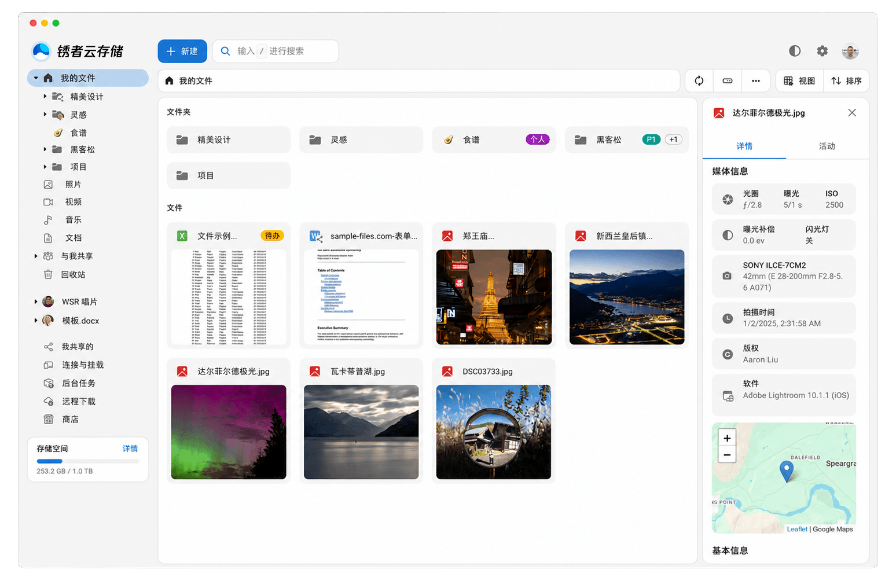Click the Excel icon on 文件示例 card
The image size is (896, 588).
point(182,236)
